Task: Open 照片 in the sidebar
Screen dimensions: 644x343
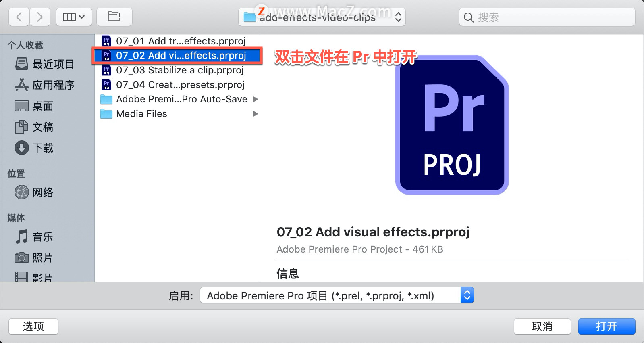Action: tap(34, 258)
